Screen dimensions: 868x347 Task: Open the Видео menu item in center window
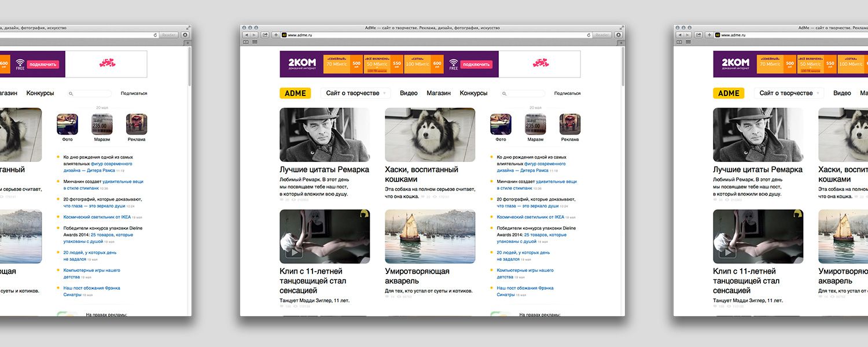click(x=409, y=93)
